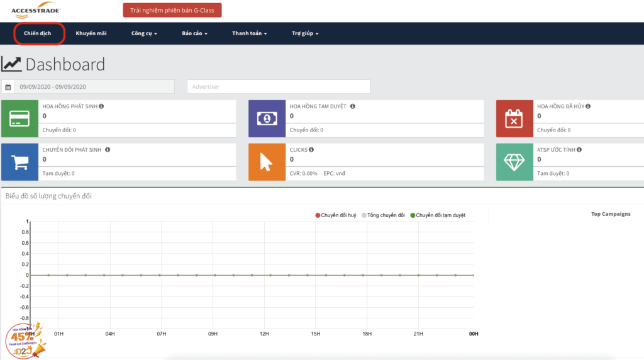Click info icon next to Hoa Hồng Tạm Duyệt
The height and width of the screenshot is (360, 644).
coord(352,106)
